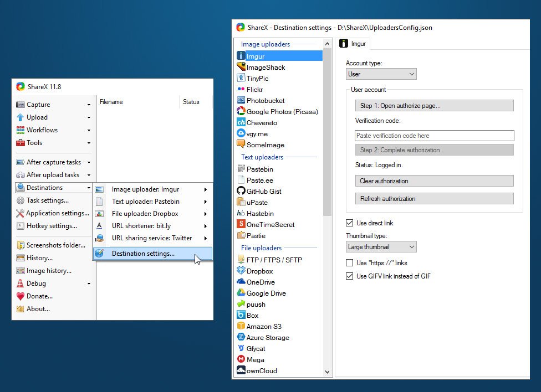Open Screenshots folder... in ShareX

pyautogui.click(x=54, y=245)
